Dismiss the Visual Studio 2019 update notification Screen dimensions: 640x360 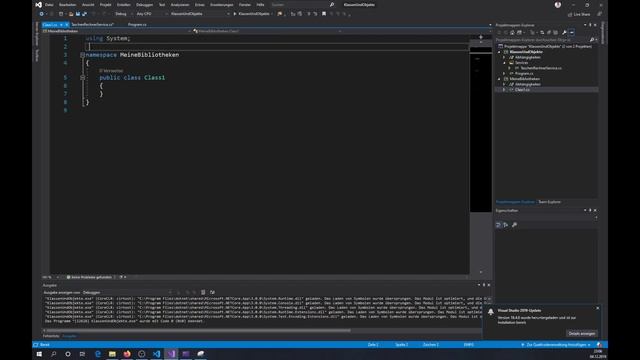tap(598, 308)
